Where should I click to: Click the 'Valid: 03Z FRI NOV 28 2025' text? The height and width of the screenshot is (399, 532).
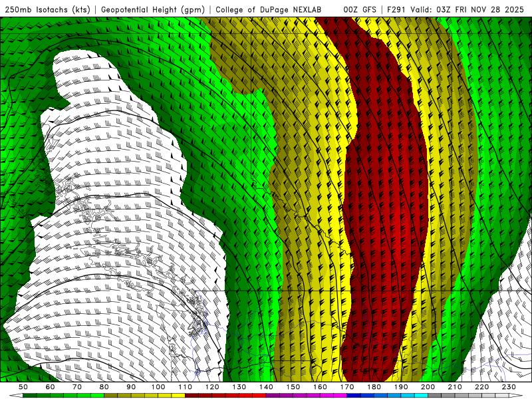467,10
